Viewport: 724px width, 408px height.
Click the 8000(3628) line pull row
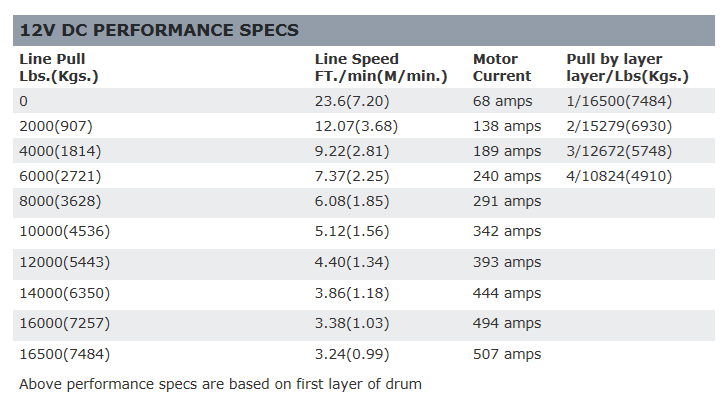click(364, 202)
